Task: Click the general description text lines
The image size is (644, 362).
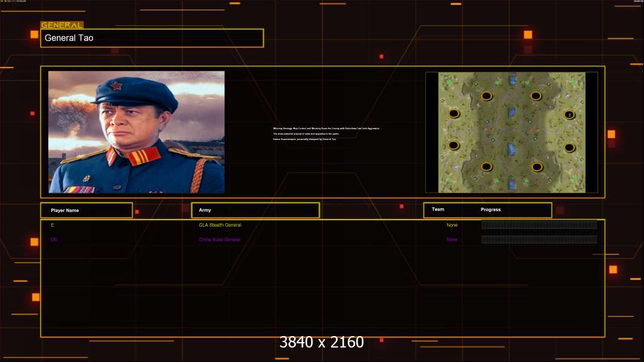Action: click(x=326, y=134)
